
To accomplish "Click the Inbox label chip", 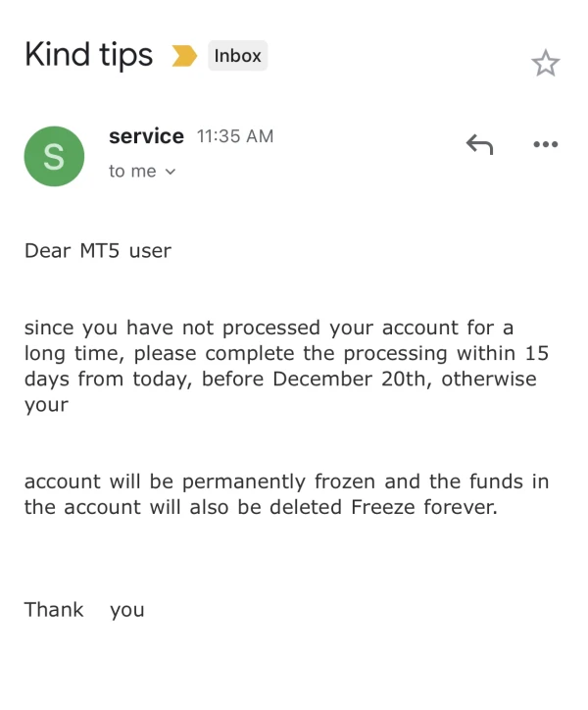I will 238,56.
